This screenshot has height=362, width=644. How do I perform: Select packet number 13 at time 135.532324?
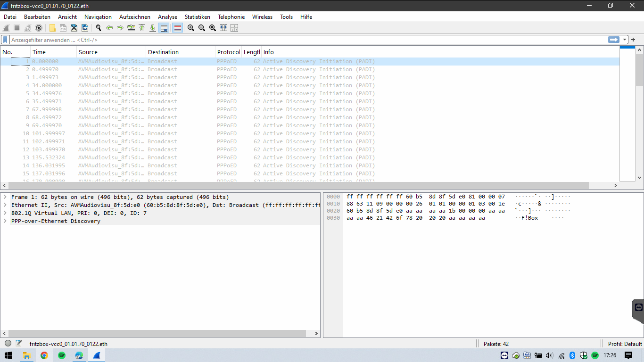[310, 157]
